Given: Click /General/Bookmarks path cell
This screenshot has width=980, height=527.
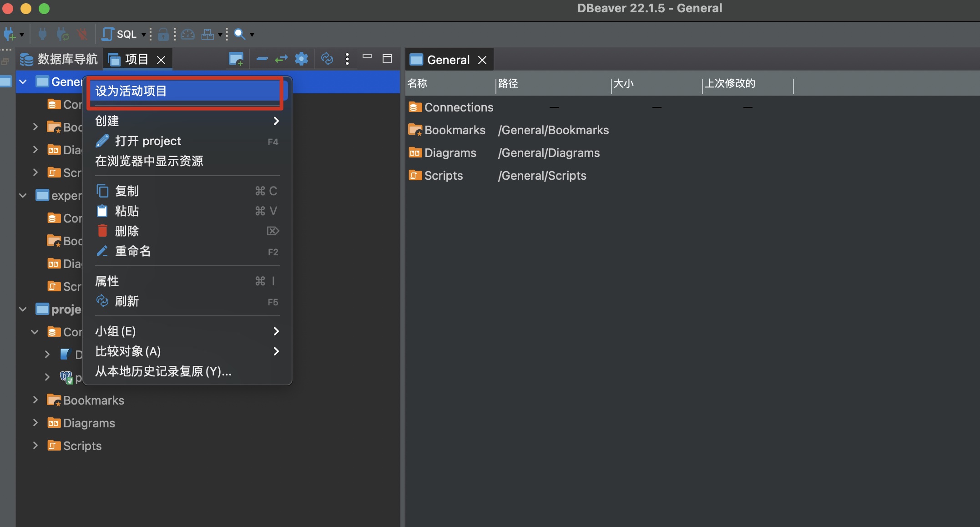Looking at the screenshot, I should (553, 130).
